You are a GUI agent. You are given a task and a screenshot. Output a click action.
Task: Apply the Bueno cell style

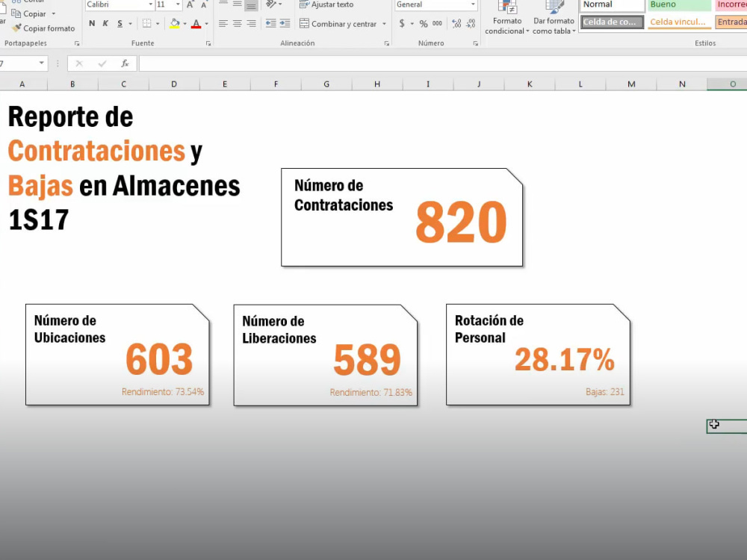[x=678, y=5]
